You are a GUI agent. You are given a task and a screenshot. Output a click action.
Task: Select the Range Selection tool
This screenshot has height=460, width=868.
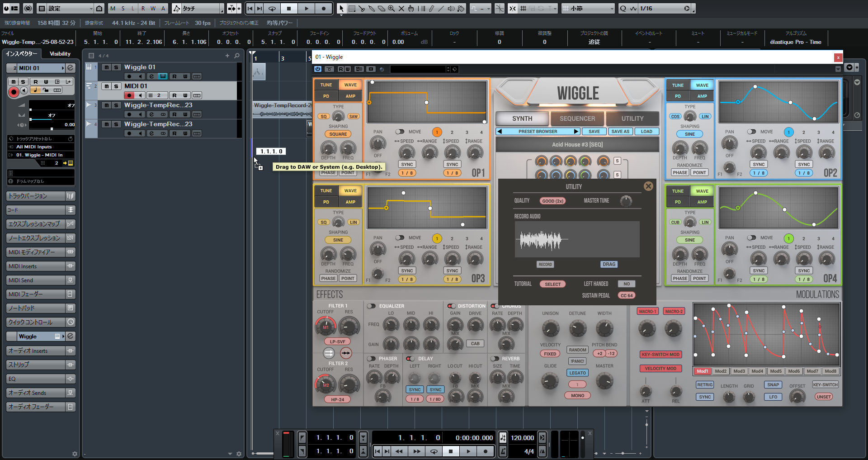[352, 8]
